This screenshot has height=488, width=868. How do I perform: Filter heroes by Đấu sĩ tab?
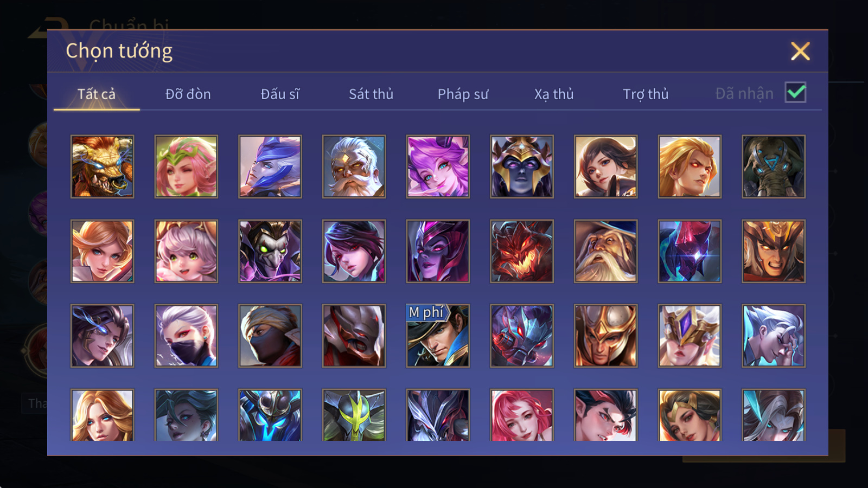coord(280,94)
